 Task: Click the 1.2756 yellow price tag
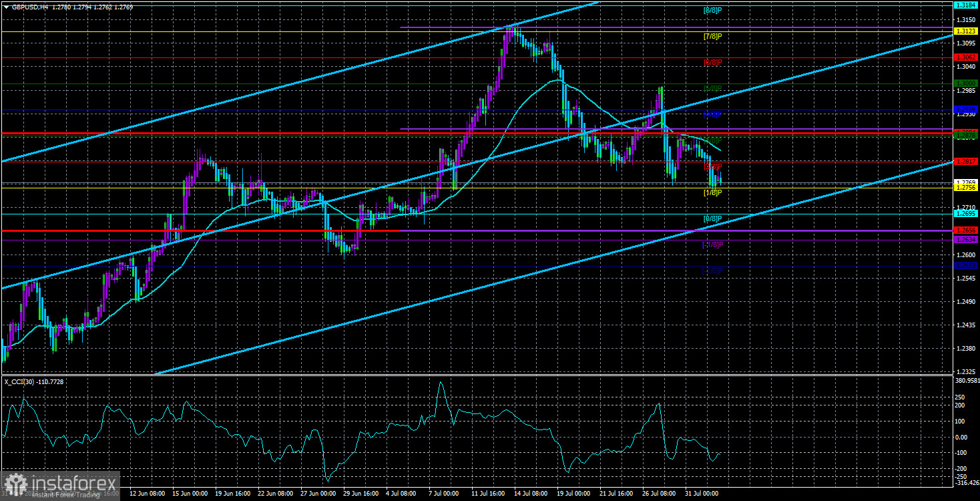pos(966,188)
